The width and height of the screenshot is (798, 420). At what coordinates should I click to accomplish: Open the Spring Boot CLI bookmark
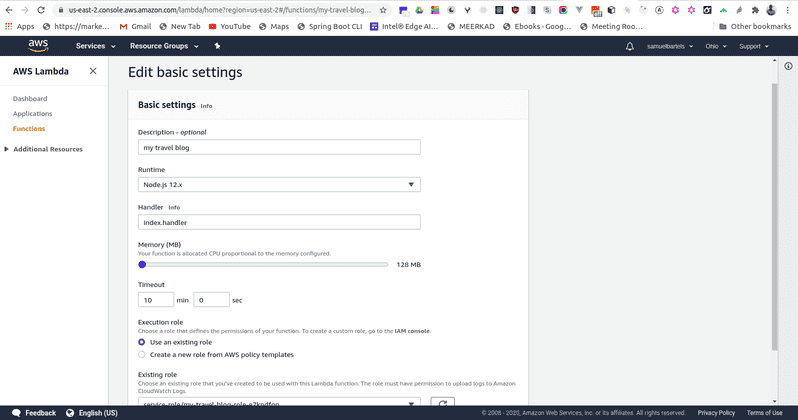(x=330, y=26)
